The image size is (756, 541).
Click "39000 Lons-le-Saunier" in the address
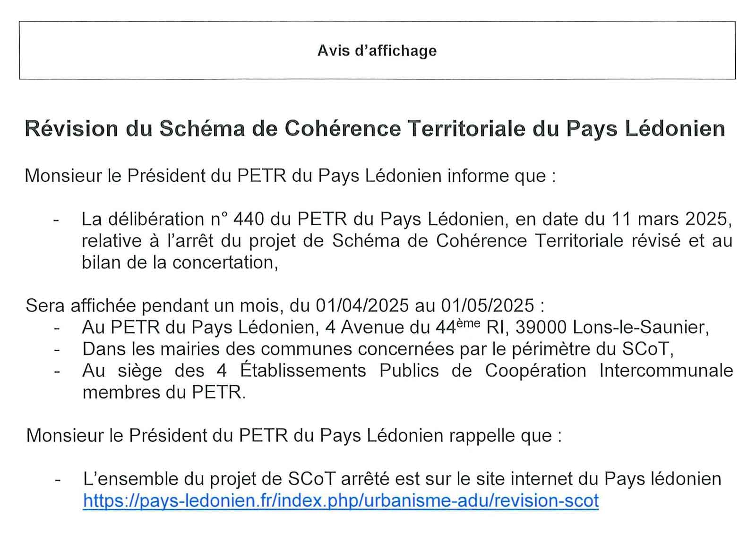click(611, 327)
